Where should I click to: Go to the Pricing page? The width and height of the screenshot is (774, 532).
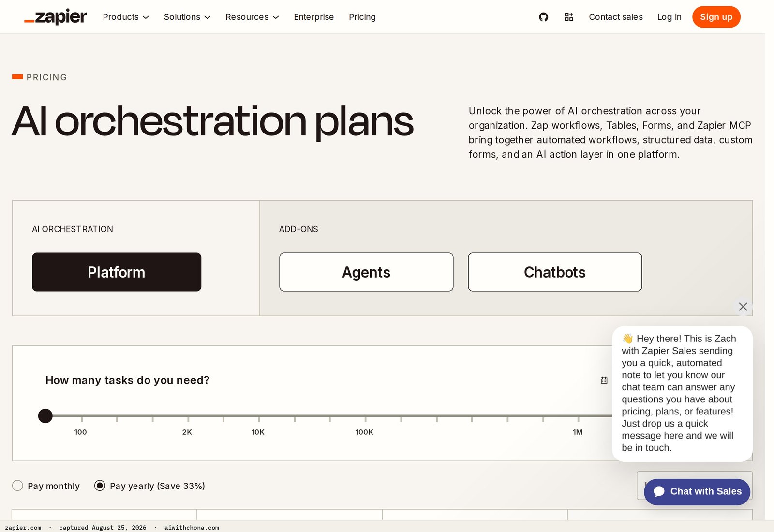point(362,17)
